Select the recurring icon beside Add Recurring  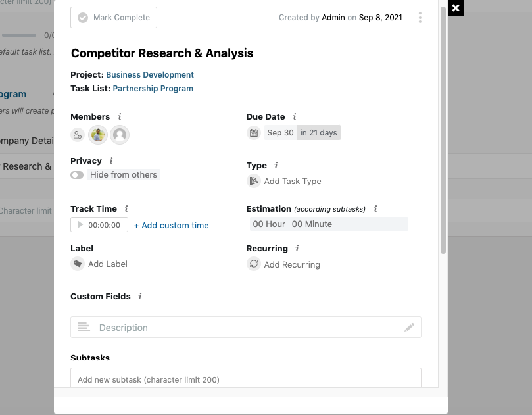(x=254, y=264)
